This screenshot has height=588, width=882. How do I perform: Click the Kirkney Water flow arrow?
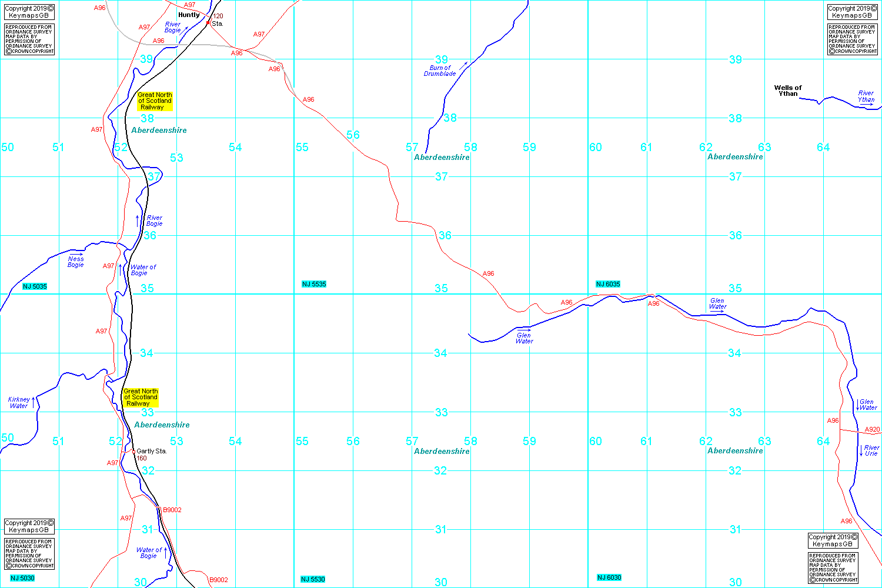click(x=34, y=399)
